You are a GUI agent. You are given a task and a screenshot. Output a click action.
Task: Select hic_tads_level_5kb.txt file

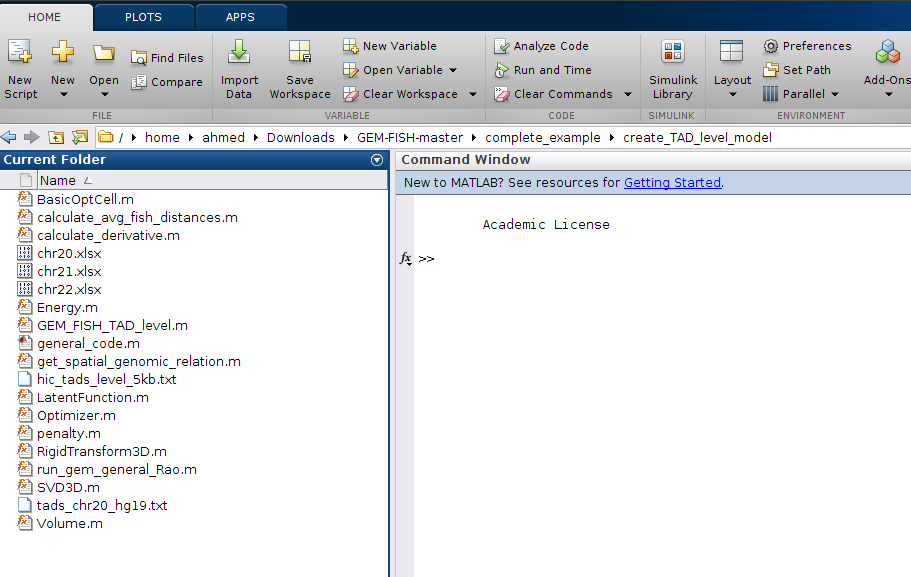(x=106, y=379)
